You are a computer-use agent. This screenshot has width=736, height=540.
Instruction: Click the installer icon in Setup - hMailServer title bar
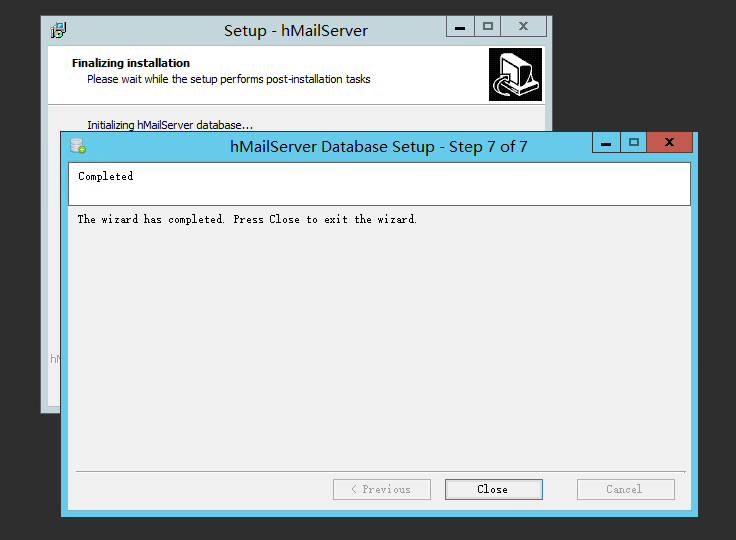click(x=58, y=30)
